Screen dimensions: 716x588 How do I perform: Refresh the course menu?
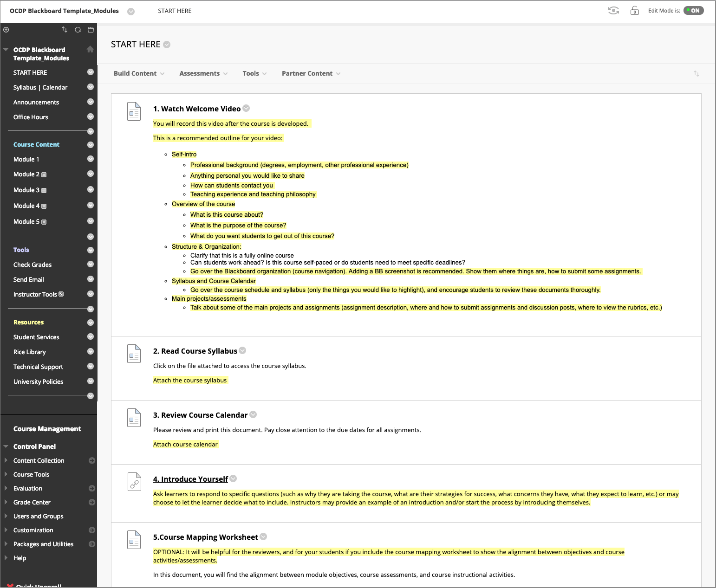coord(78,30)
